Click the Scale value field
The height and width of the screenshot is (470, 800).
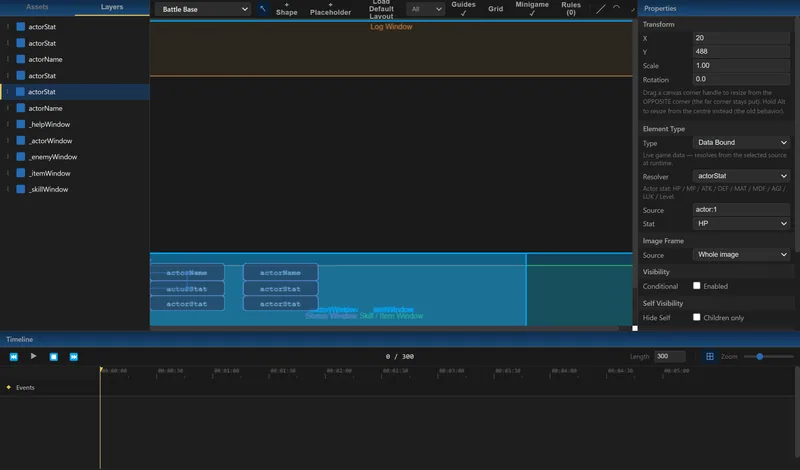click(741, 65)
